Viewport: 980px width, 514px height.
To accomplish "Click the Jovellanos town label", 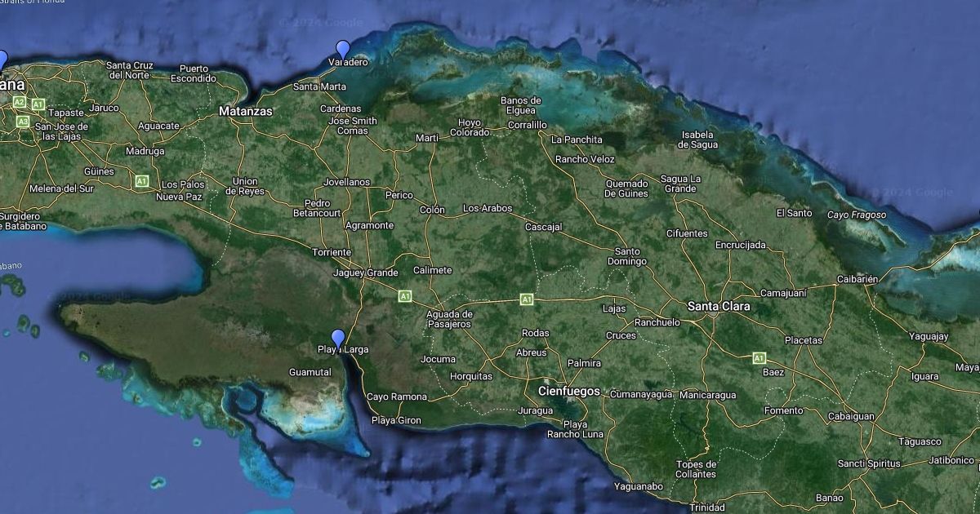I will (x=346, y=182).
